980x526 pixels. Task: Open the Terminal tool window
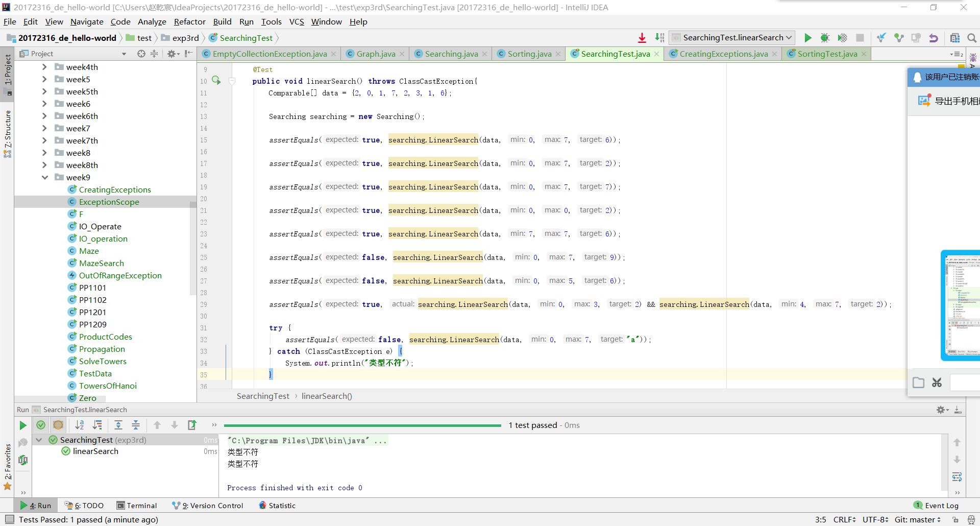pyautogui.click(x=136, y=506)
